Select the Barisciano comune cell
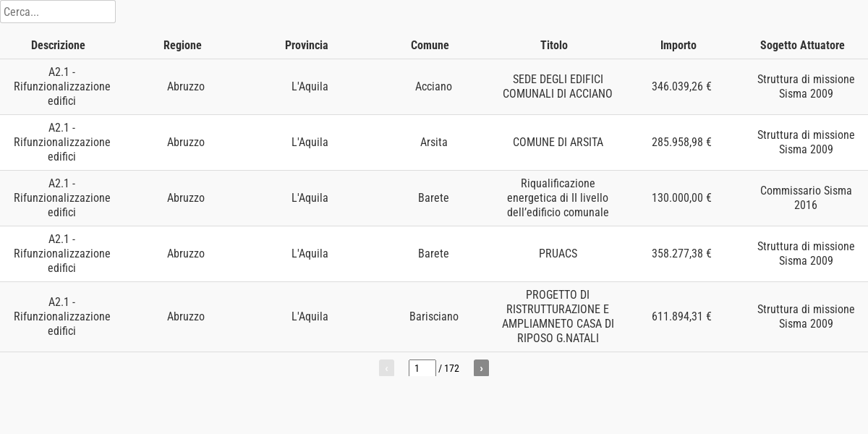The width and height of the screenshot is (868, 434). click(434, 317)
